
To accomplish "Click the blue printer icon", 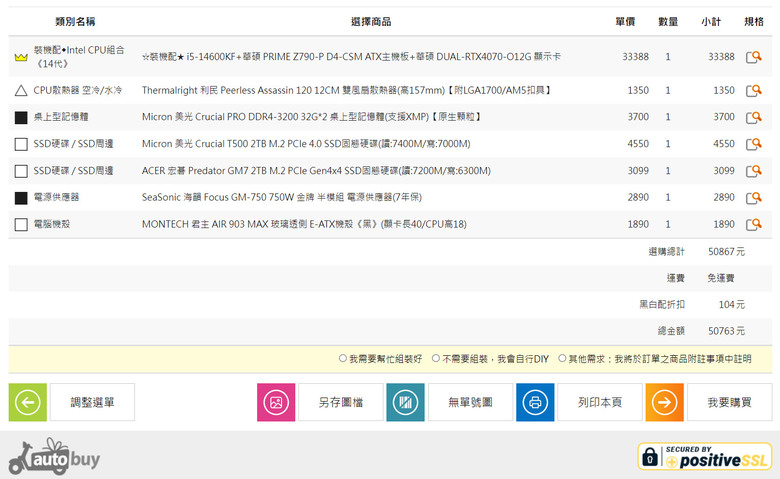I will 535,402.
